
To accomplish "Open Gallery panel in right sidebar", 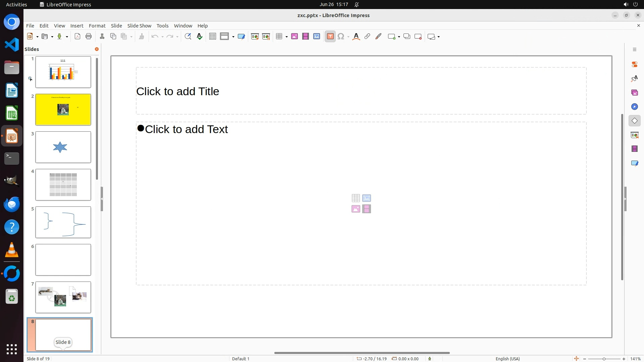I will pyautogui.click(x=634, y=93).
